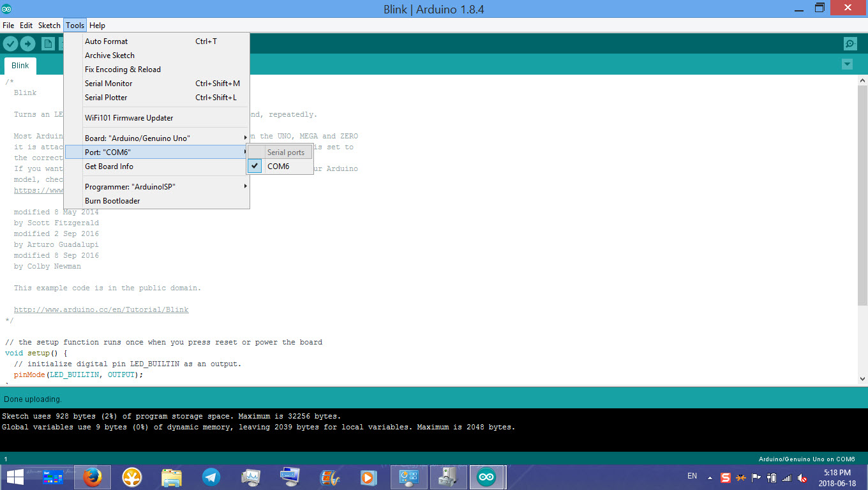Open the yellow round Y taskbar app
The width and height of the screenshot is (868, 490).
pos(132,477)
